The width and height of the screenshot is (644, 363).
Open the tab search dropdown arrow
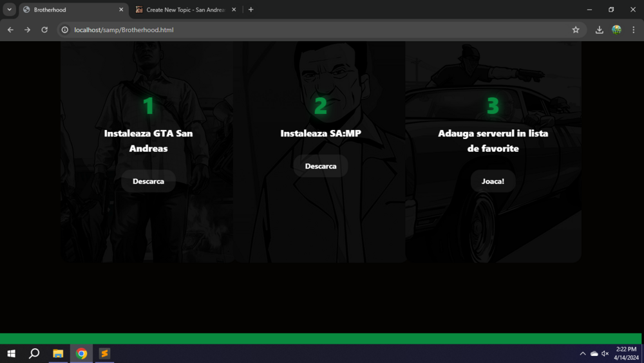pos(9,10)
